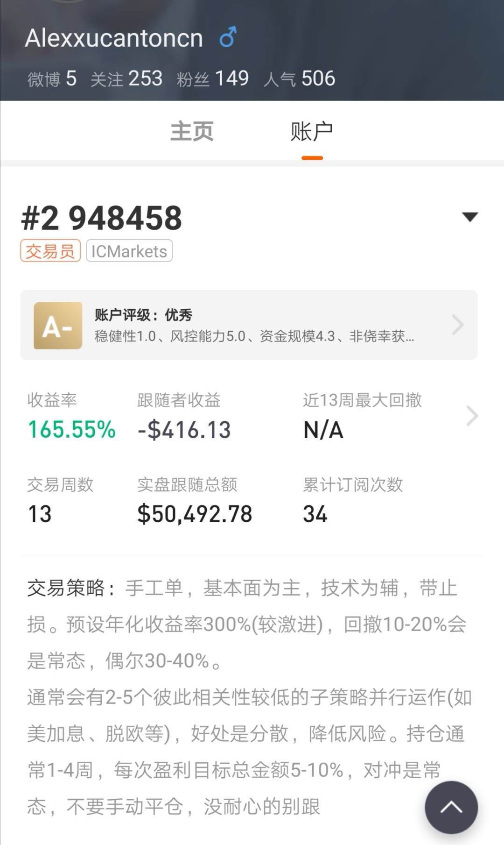Open the 关注 253 following list

tap(126, 78)
